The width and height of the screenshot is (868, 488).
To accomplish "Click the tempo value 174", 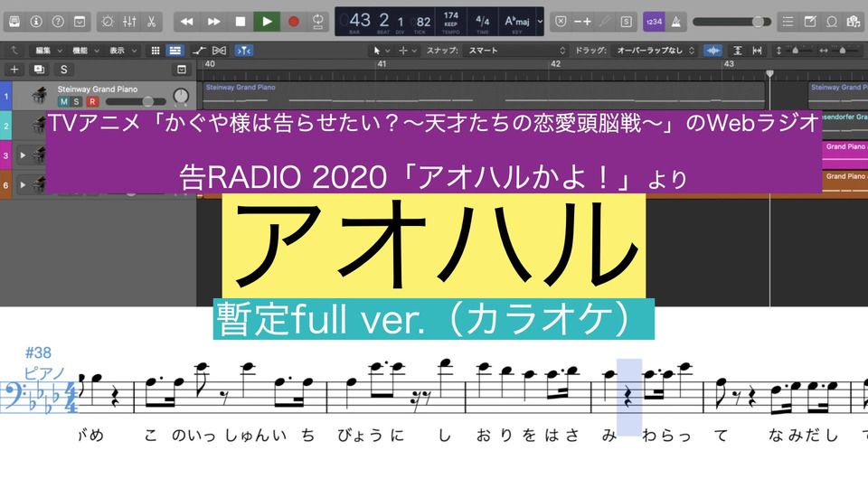I will pyautogui.click(x=451, y=15).
